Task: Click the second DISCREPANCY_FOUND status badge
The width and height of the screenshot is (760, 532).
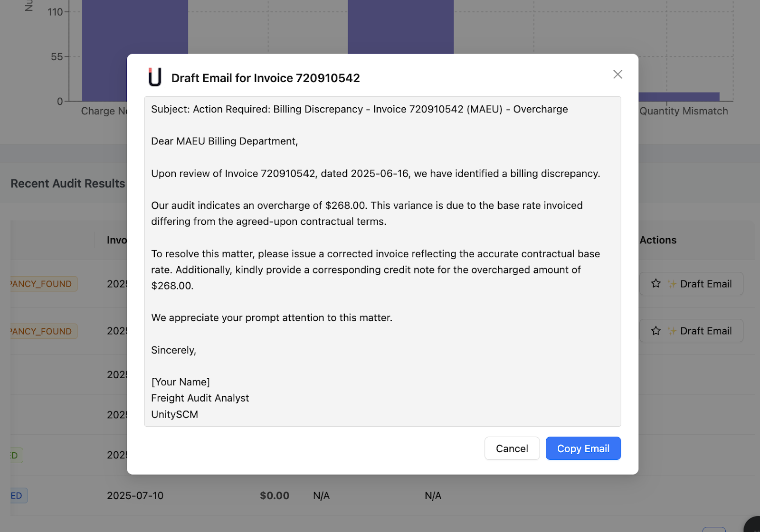Action: [x=44, y=331]
